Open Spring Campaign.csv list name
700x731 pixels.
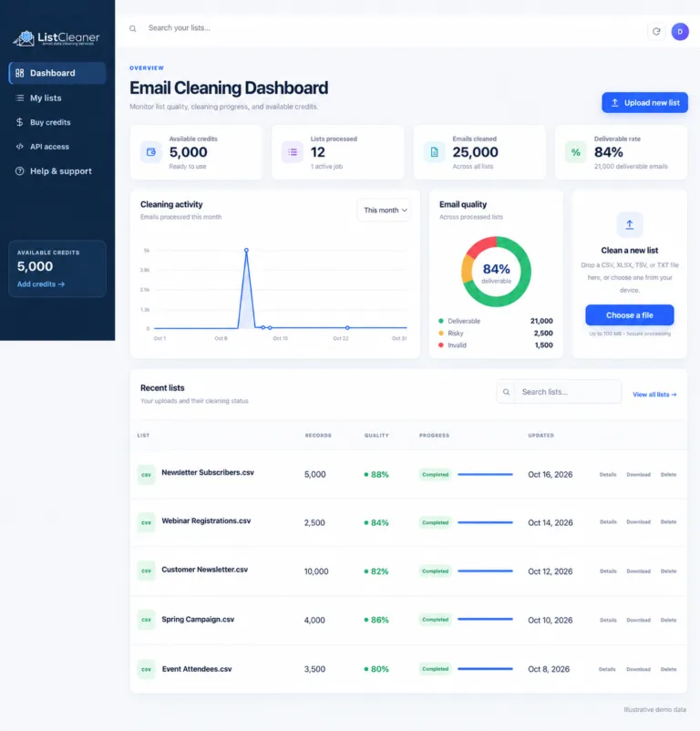198,619
